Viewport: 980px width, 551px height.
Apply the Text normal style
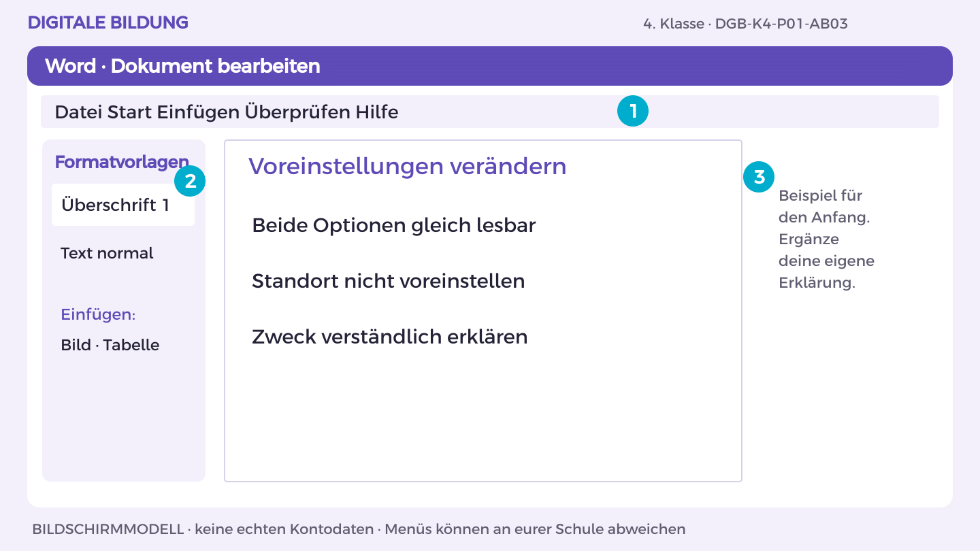(107, 253)
